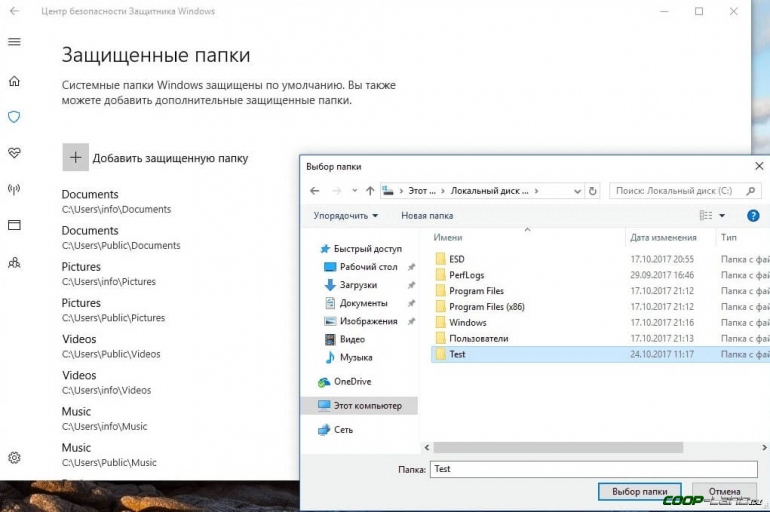This screenshot has height=512, width=770.
Task: Open the hamburger navigation menu
Action: click(14, 42)
